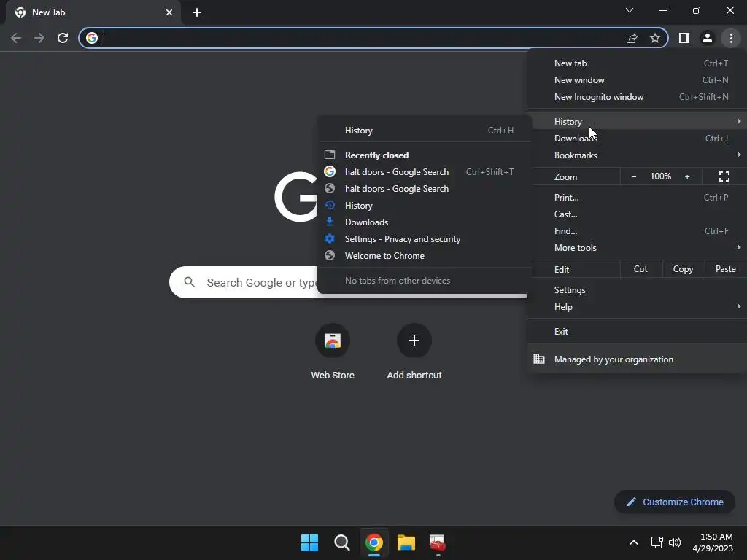The width and height of the screenshot is (747, 560).
Task: Open Settings from main menu
Action: click(x=637, y=290)
